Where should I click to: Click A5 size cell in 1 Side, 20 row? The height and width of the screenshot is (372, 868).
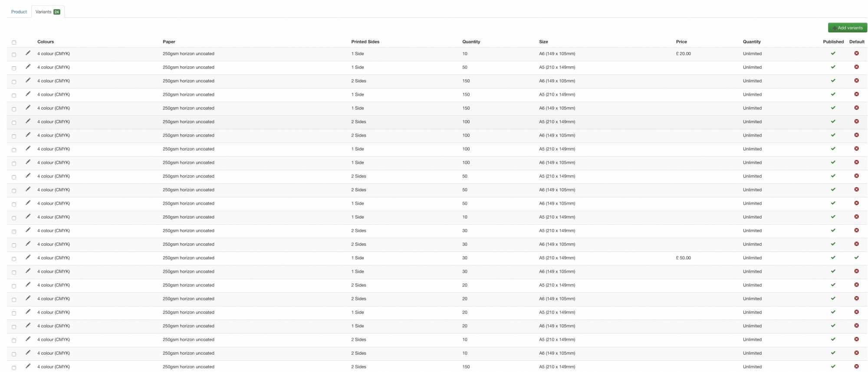[x=557, y=312]
